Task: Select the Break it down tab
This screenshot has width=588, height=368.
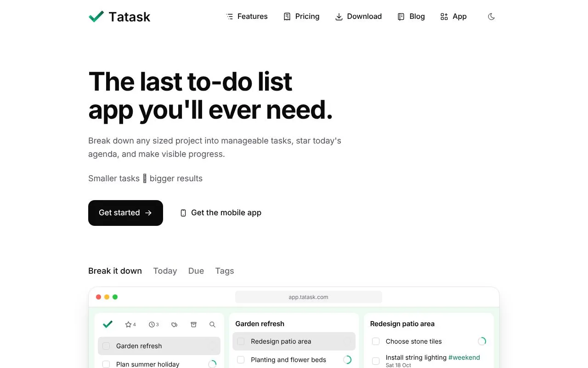Action: pos(115,271)
